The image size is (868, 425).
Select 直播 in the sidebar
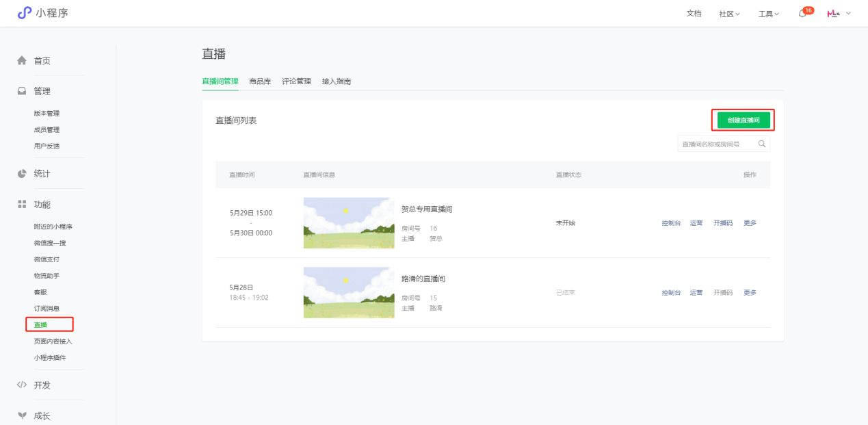[41, 324]
